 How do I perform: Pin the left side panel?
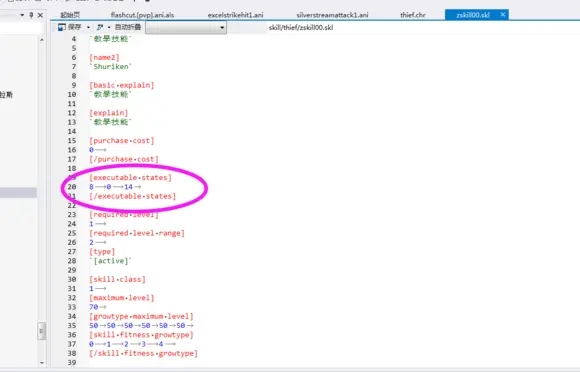click(31, 15)
